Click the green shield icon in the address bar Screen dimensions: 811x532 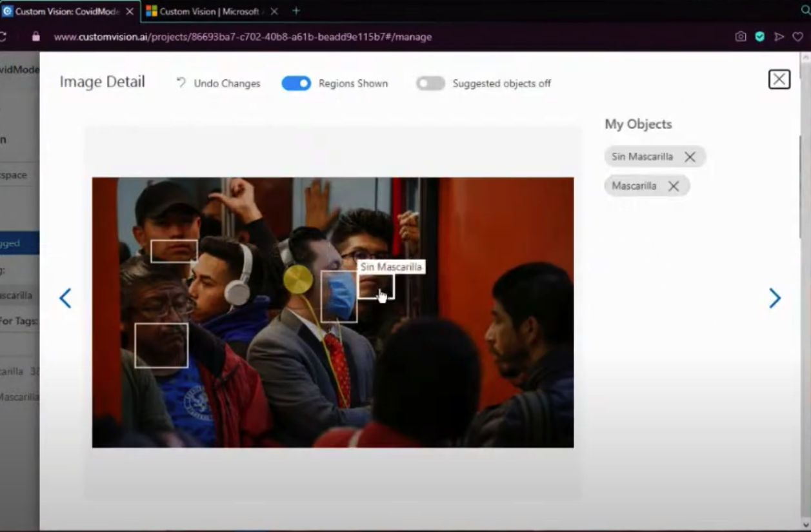point(759,37)
